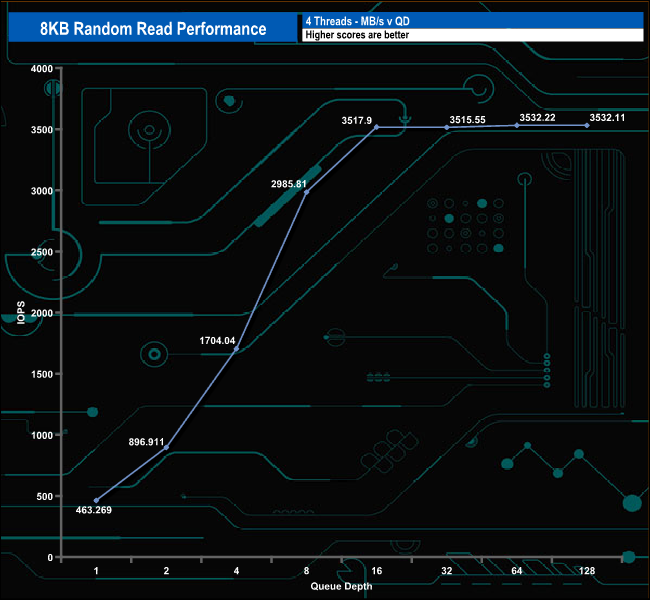This screenshot has width=650, height=600.
Task: Click the 2000 y-axis tick label
Action: click(x=40, y=313)
